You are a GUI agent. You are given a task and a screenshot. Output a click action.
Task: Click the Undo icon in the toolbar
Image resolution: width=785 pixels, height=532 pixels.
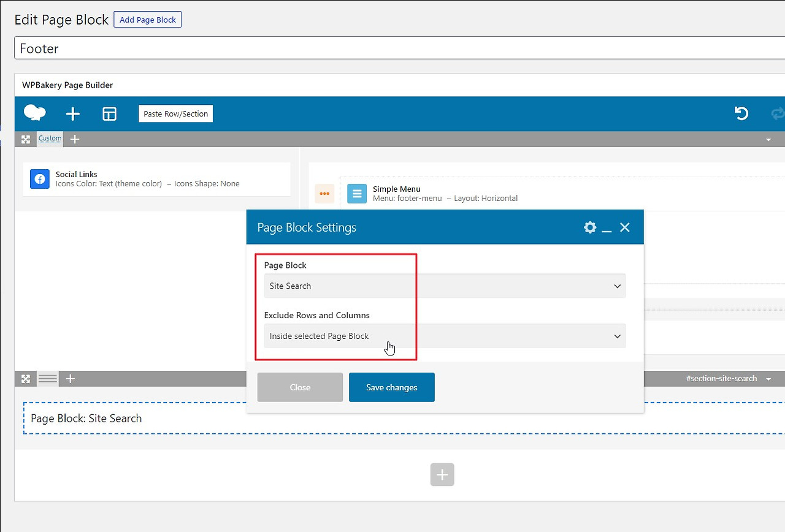(741, 113)
